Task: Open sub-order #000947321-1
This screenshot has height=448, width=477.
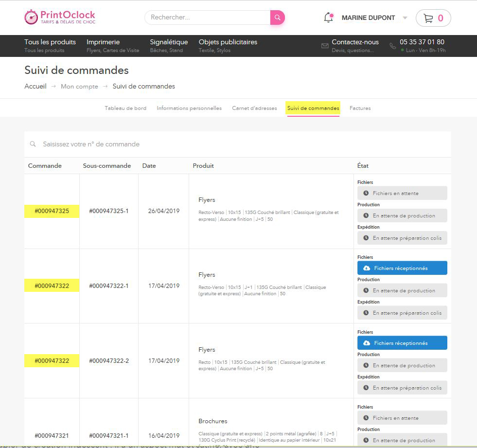Action: coord(108,436)
